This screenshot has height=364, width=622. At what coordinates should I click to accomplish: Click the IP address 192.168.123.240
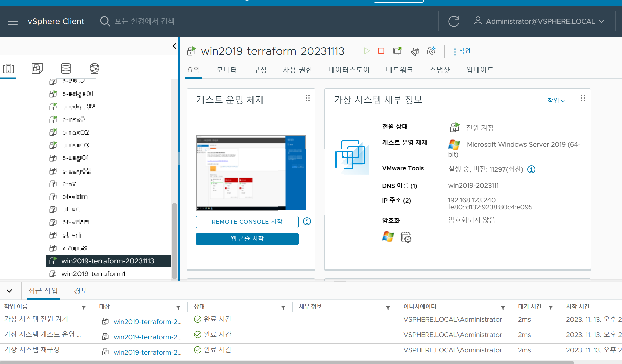click(472, 200)
